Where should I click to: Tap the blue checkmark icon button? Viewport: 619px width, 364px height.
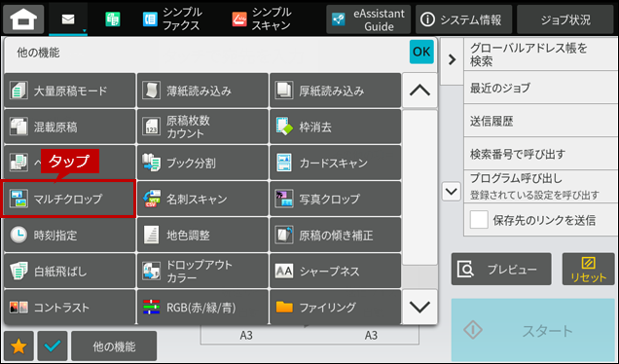pos(53,346)
